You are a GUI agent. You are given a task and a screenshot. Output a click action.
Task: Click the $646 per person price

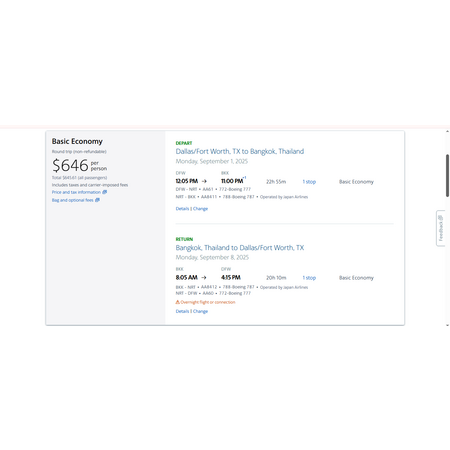(79, 165)
